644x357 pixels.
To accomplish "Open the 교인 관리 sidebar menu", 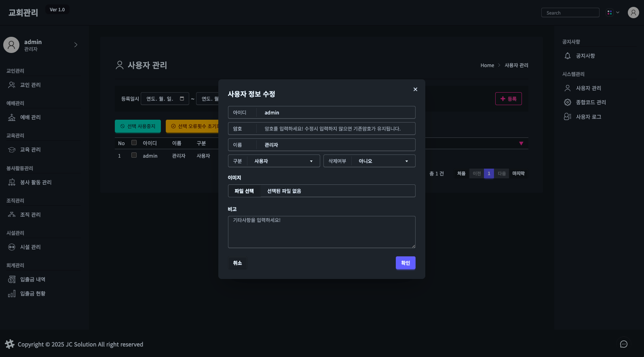I will point(30,85).
